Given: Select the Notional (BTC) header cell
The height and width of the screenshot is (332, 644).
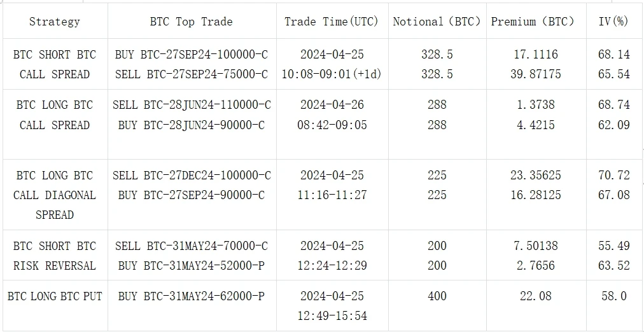Looking at the screenshot, I should pyautogui.click(x=437, y=22).
